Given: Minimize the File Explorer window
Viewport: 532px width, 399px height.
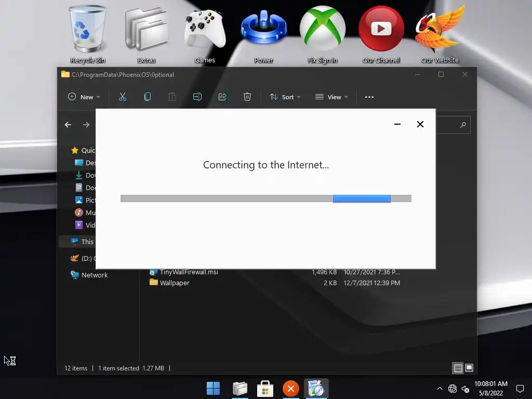Looking at the screenshot, I should click(x=418, y=74).
